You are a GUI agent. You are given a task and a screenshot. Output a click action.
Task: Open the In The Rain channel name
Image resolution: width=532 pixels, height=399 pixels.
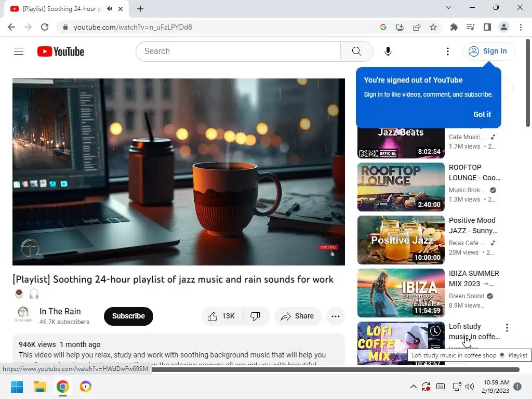[x=60, y=312]
